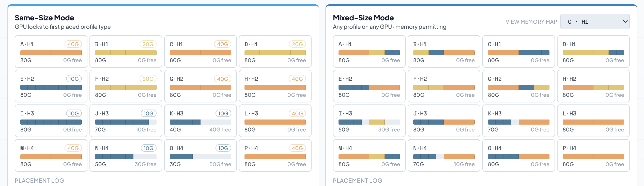Click the 40G badge on Same-Size P·H4
The width and height of the screenshot is (644, 186).
click(297, 148)
